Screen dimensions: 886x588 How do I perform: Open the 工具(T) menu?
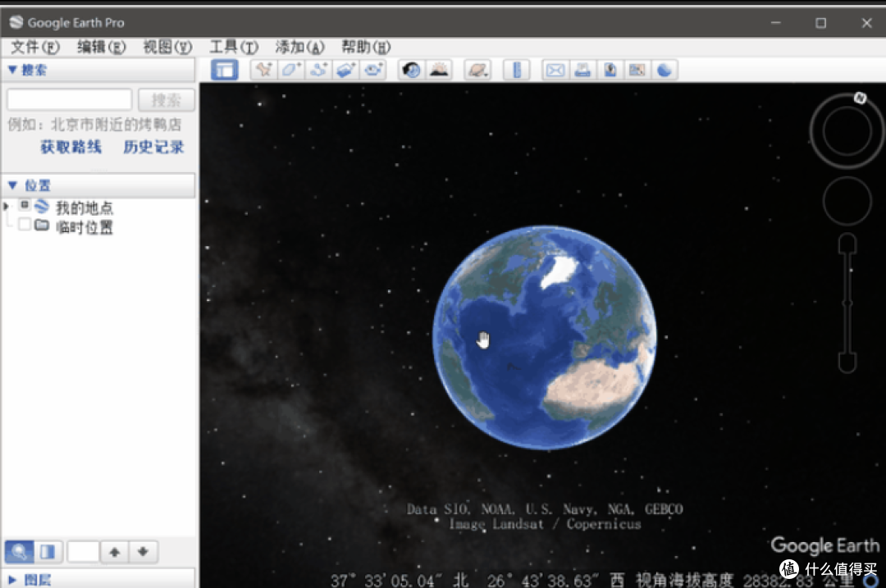[x=234, y=47]
